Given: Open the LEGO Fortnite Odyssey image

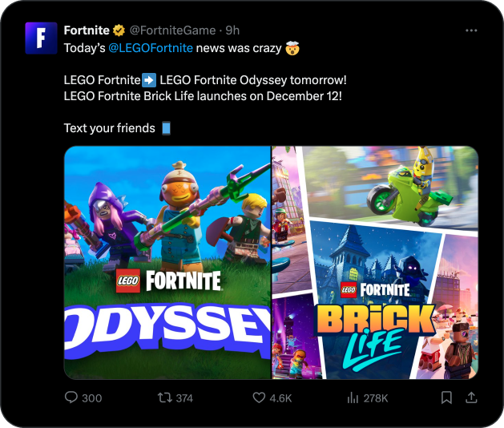Looking at the screenshot, I should (x=167, y=262).
